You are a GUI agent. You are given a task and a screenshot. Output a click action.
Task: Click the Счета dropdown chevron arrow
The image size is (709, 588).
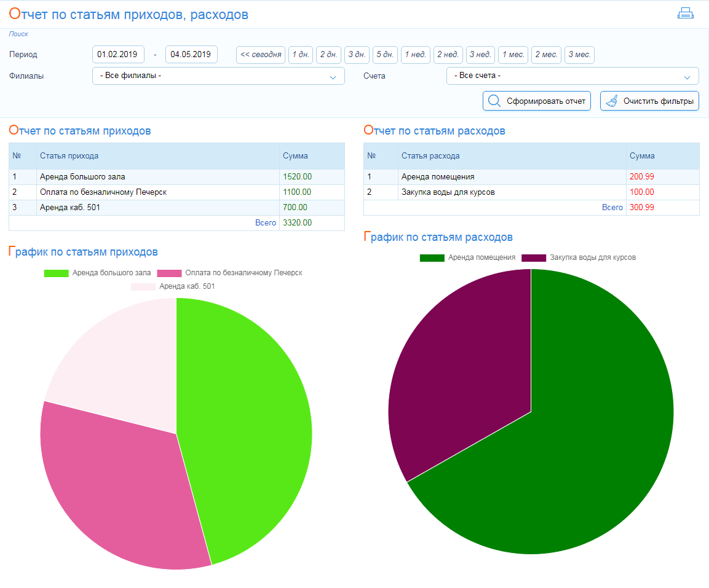687,77
